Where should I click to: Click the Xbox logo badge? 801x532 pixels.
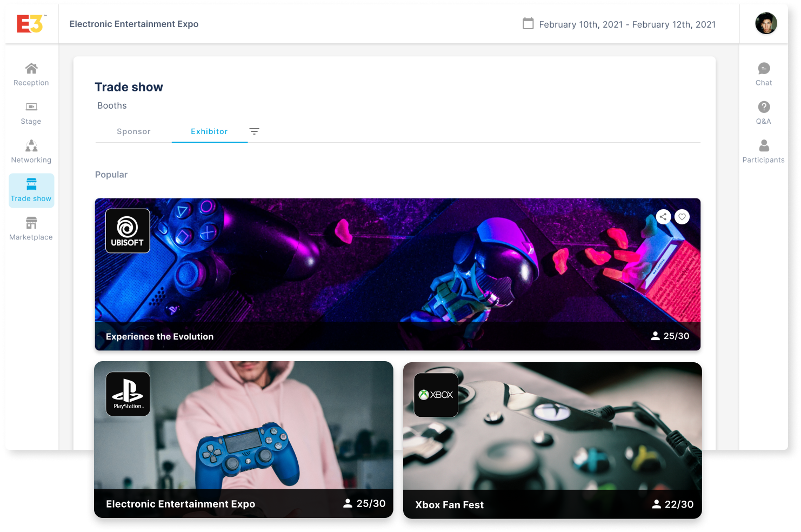point(436,395)
